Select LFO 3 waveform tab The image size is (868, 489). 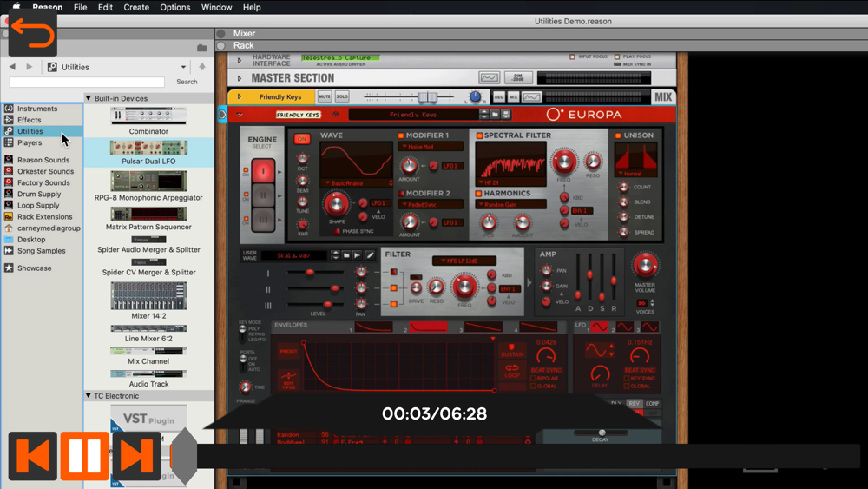650,327
